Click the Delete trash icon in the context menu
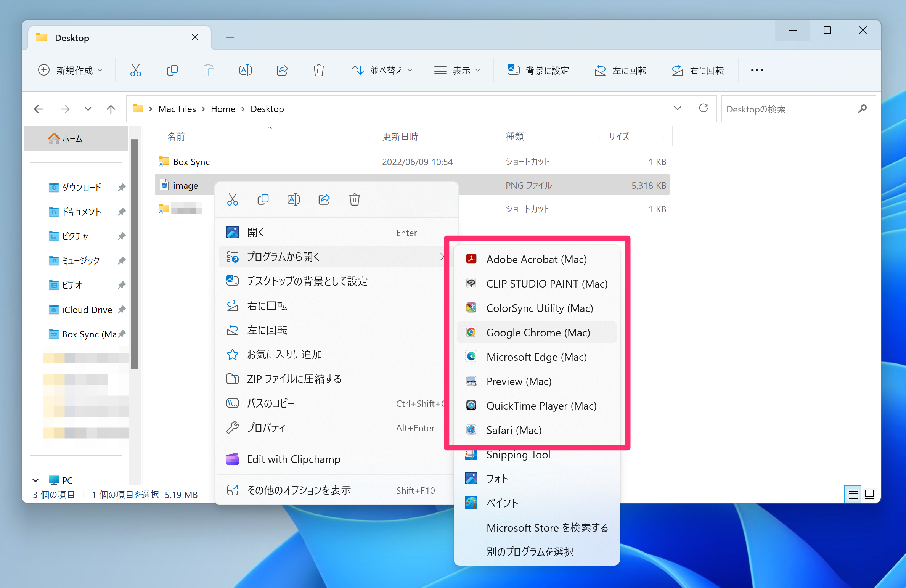This screenshot has width=906, height=588. coord(355,199)
